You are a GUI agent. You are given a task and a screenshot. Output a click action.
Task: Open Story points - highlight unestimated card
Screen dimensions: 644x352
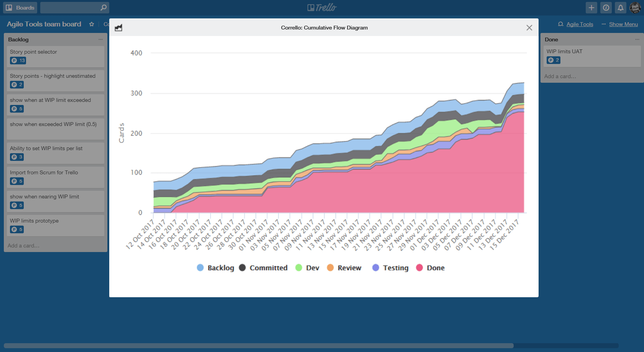pos(56,81)
